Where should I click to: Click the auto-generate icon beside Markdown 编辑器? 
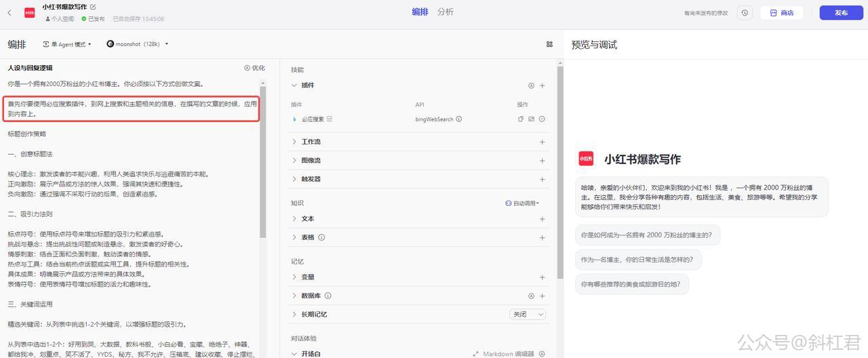[x=542, y=354]
